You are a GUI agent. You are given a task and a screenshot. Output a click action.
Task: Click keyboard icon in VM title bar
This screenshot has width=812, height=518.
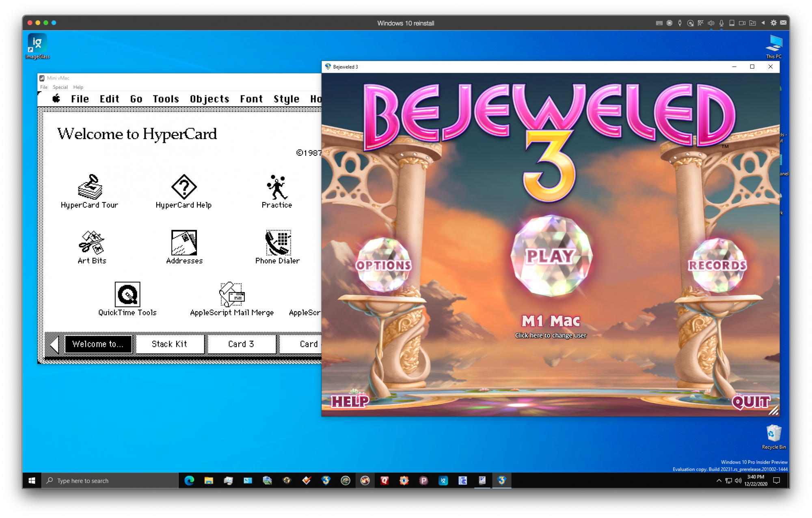[659, 23]
